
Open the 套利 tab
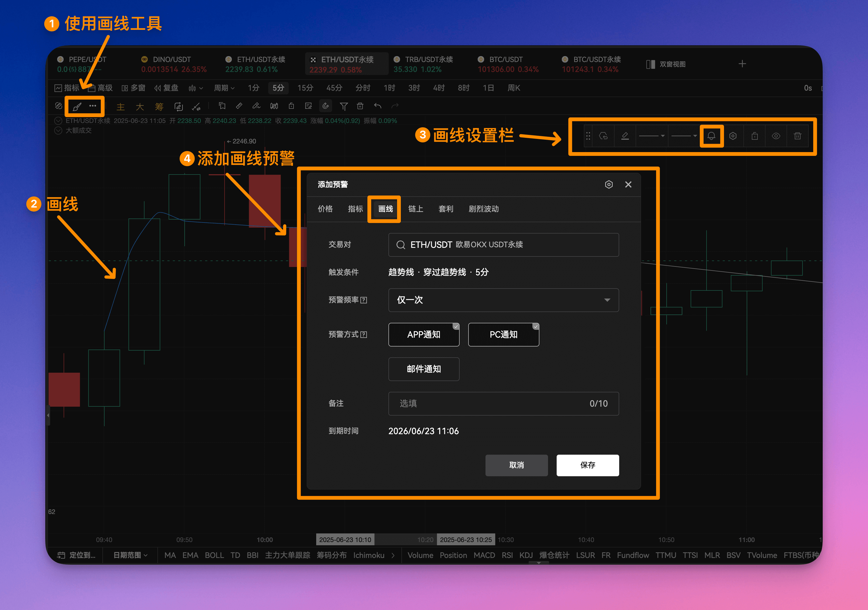click(446, 209)
